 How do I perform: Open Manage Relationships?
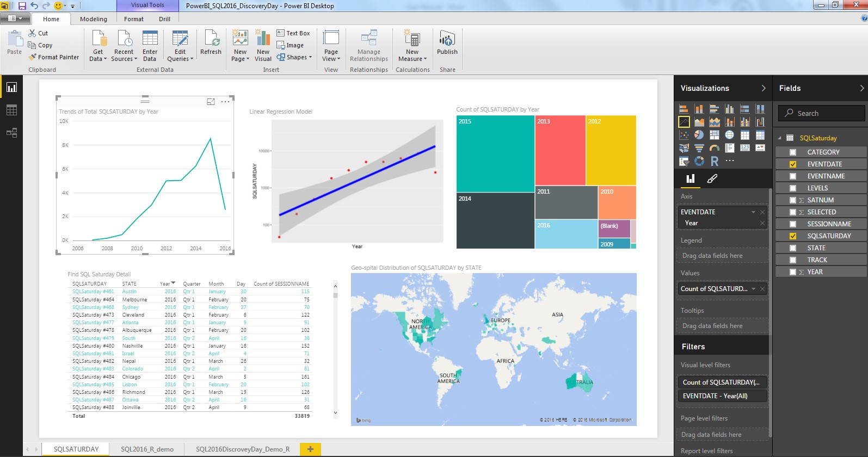[369, 46]
